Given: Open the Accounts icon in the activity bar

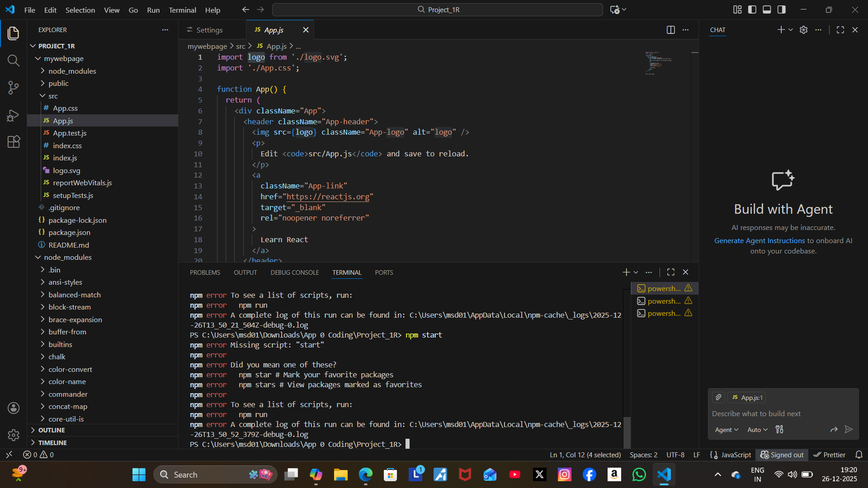Looking at the screenshot, I should tap(14, 408).
